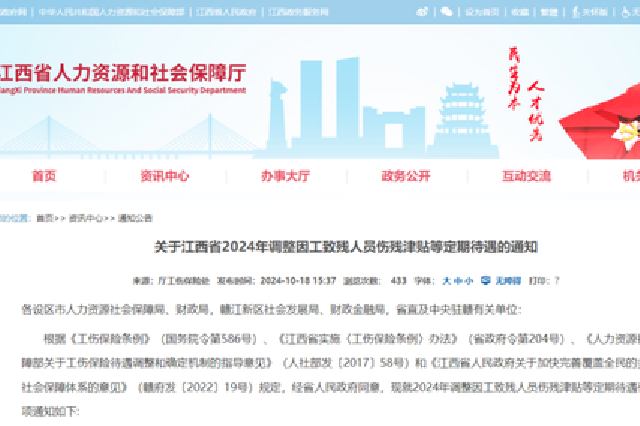Click the view count 433
Viewport: 640px width, 426px height.
[x=398, y=281]
